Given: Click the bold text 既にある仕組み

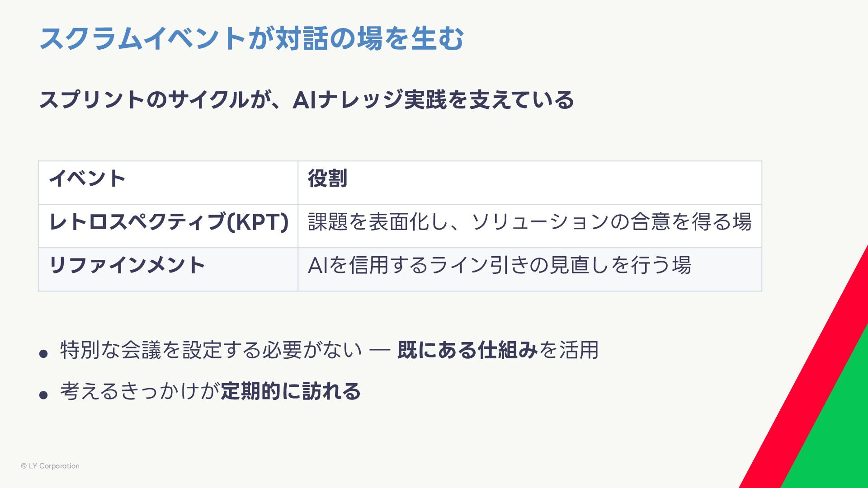Looking at the screenshot, I should click(x=467, y=350).
